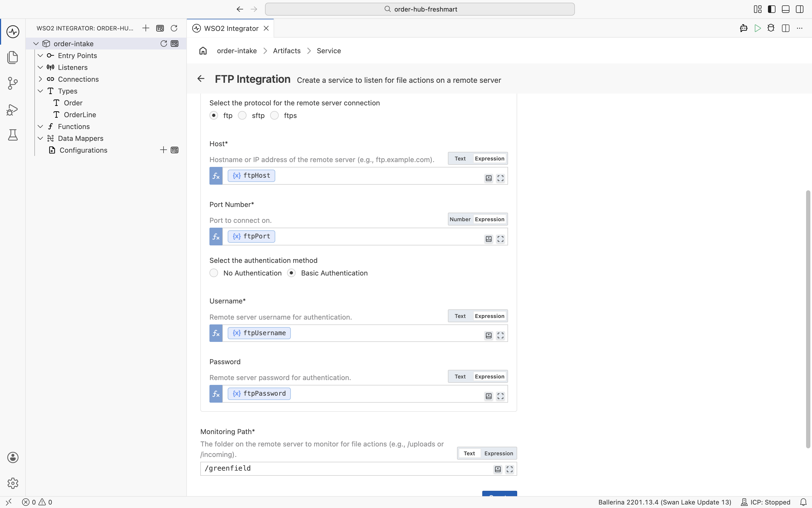Screen dimensions: 812x508
Task: Click order-intake in the breadcrumb
Action: [x=237, y=51]
